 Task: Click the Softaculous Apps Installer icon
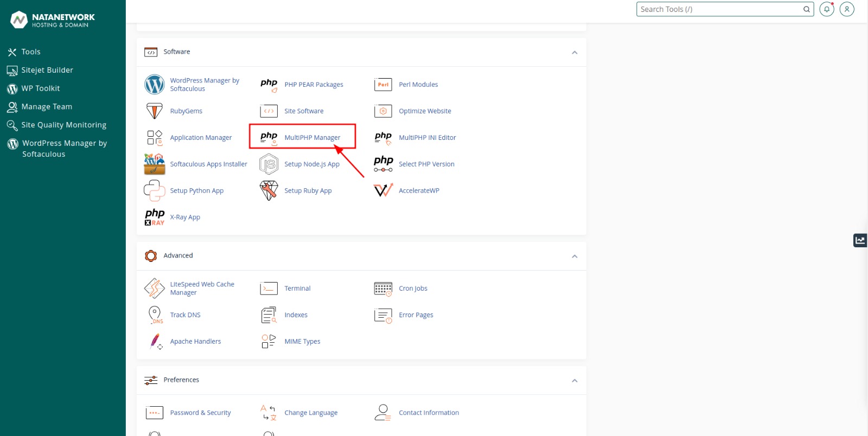tap(155, 164)
